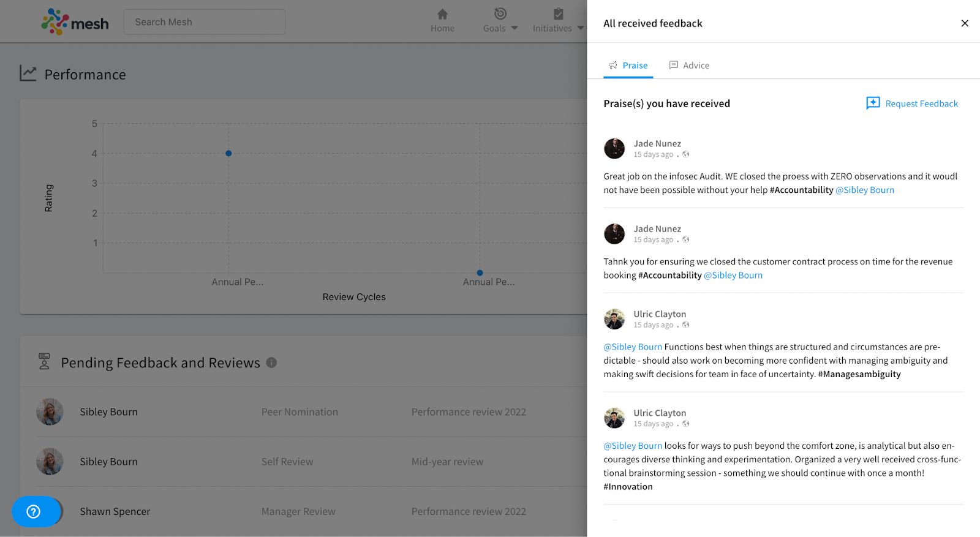The image size is (980, 537).
Task: Click the Pending Feedback section icon
Action: 44,361
